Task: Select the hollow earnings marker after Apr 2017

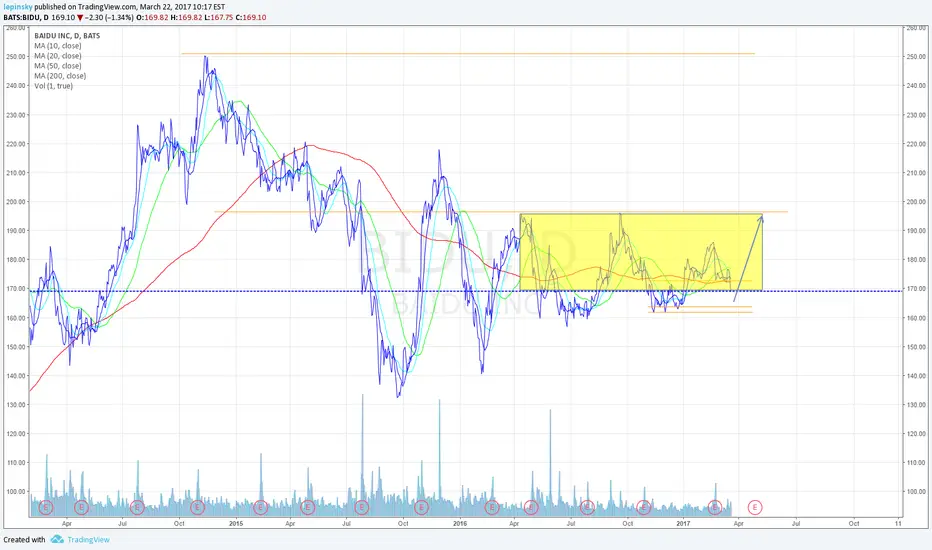Action: click(754, 507)
